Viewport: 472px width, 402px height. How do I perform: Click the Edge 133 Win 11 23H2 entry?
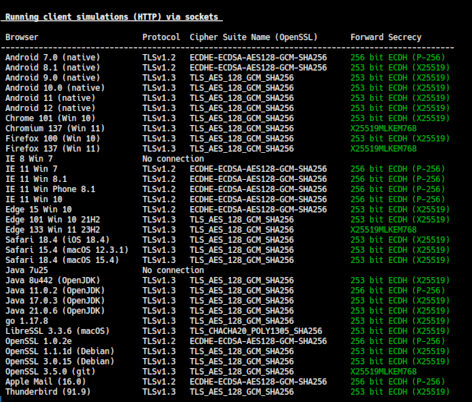[53, 230]
